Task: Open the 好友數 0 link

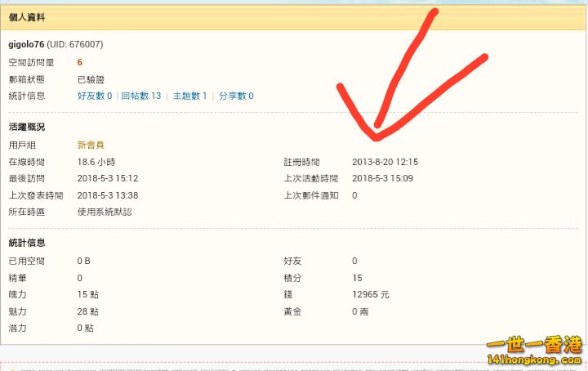Action: 95,96
